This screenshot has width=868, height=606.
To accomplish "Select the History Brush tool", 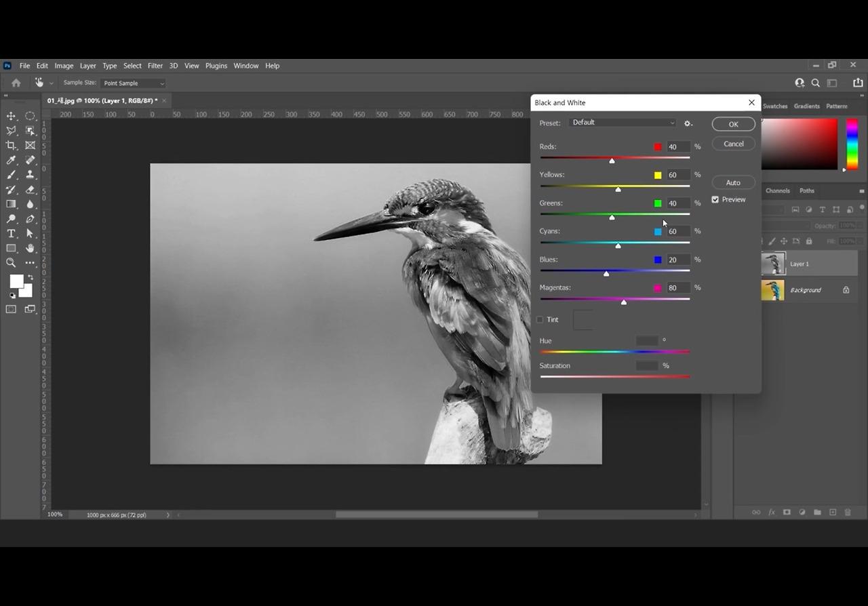I will click(x=12, y=190).
